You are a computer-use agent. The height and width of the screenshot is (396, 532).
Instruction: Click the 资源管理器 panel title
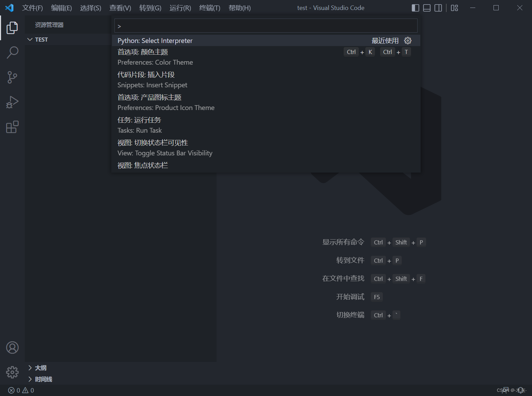[49, 25]
